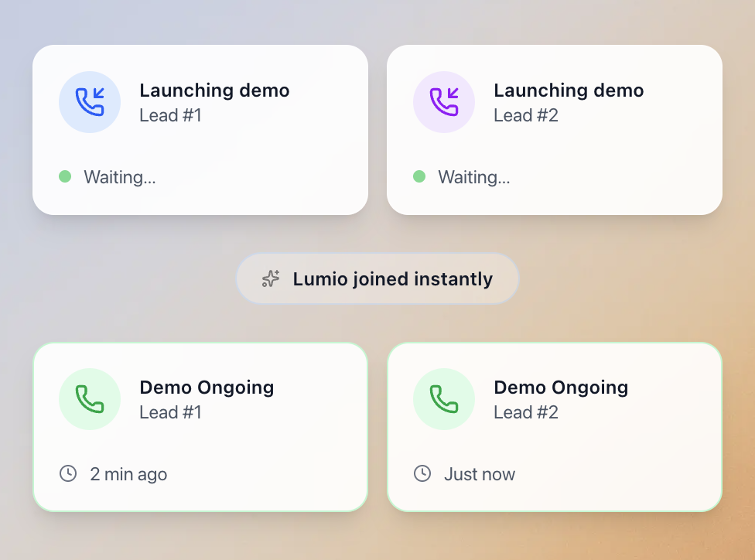This screenshot has width=755, height=560.
Task: Click the Lead #2 subtitle under Launching demo
Action: coord(526,115)
